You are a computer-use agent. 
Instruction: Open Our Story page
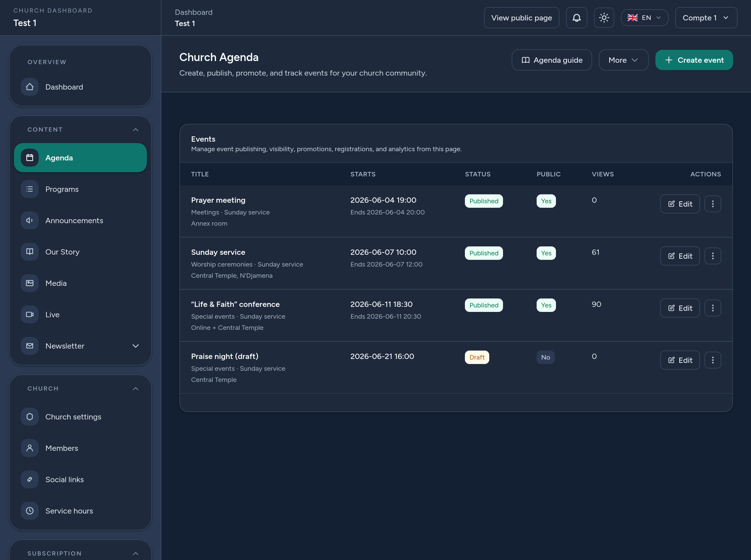tap(80, 252)
